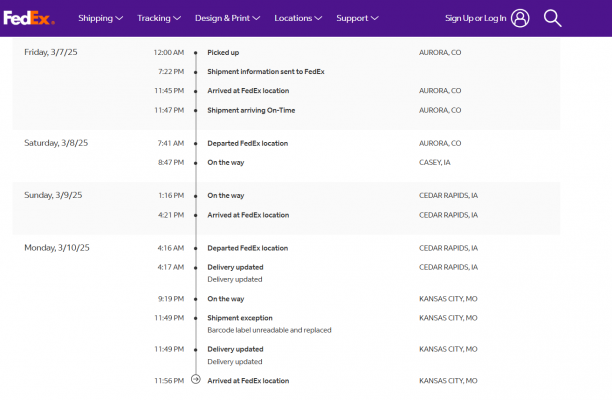
Task: Click KANSAS CITY, MO beside Shipment exception
Action: [448, 318]
